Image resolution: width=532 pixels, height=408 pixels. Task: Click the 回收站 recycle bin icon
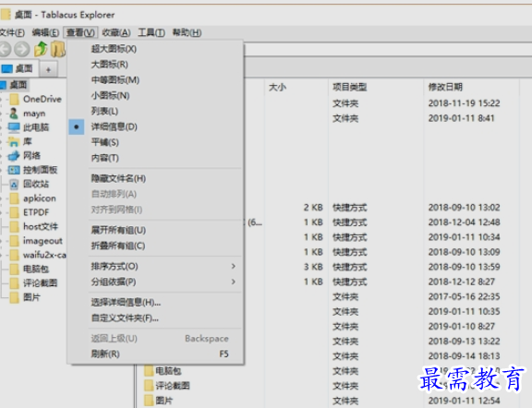[x=14, y=185]
